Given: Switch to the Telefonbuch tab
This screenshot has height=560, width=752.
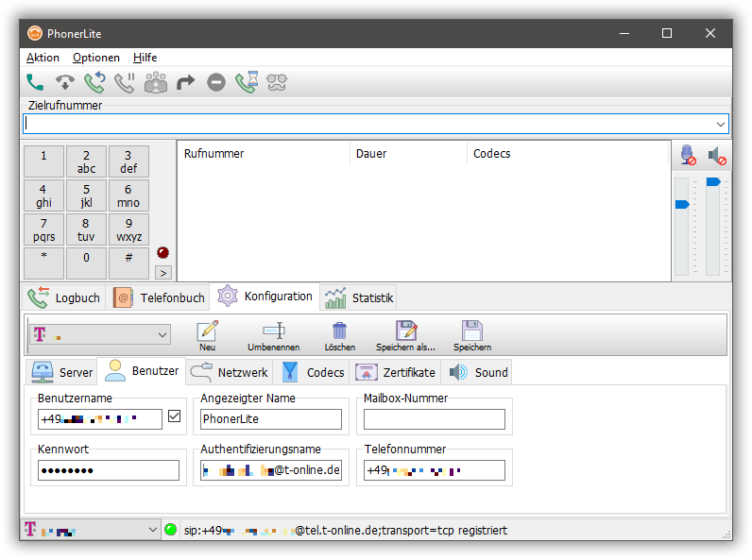Looking at the screenshot, I should (159, 297).
